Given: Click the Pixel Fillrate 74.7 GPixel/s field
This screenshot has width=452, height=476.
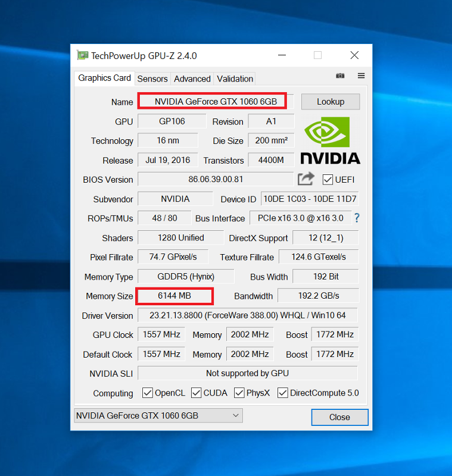Looking at the screenshot, I should click(x=173, y=257).
